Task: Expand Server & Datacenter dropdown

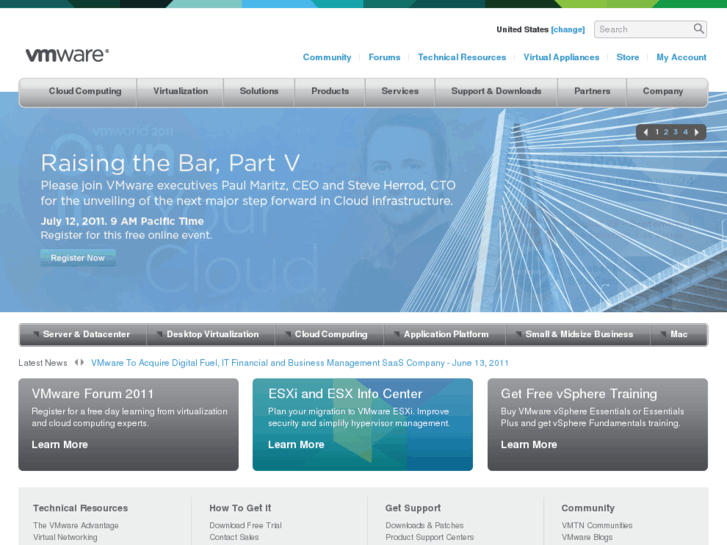Action: (x=83, y=334)
